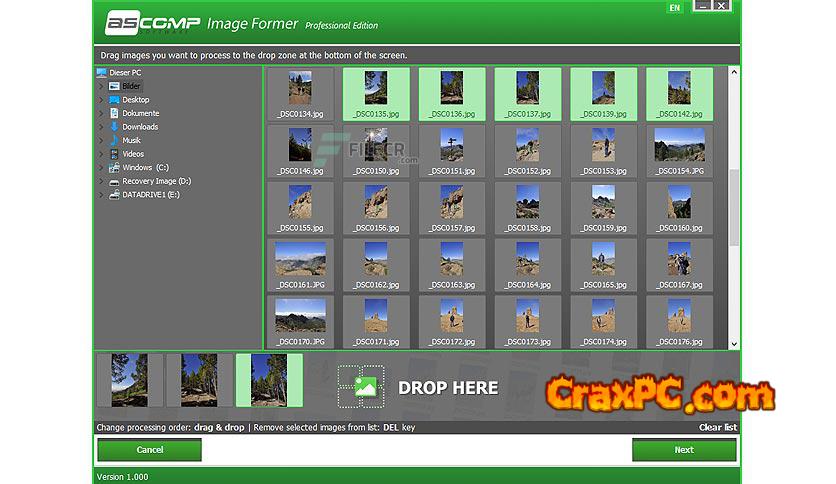836x484 pixels.
Task: Click the scrollbar down arrow
Action: tap(734, 344)
